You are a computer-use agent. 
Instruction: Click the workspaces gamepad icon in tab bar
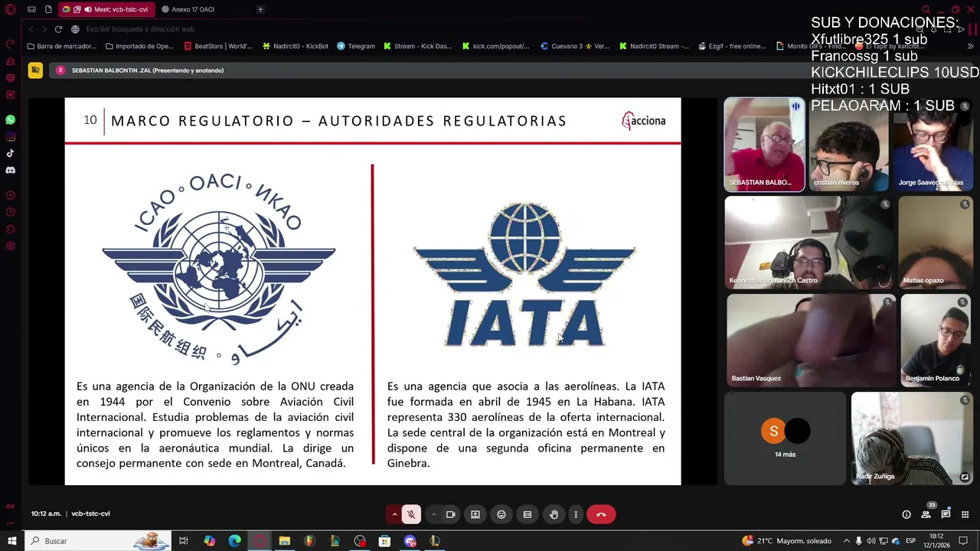pos(31,9)
